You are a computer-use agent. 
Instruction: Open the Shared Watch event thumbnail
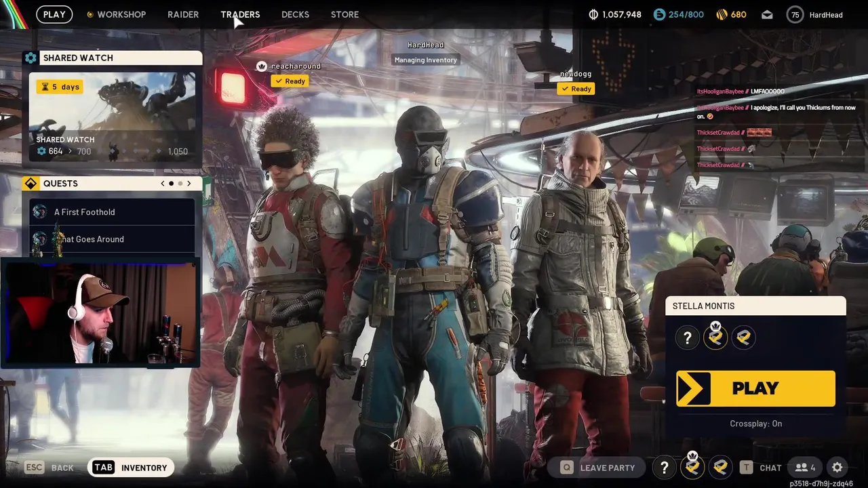(x=112, y=117)
